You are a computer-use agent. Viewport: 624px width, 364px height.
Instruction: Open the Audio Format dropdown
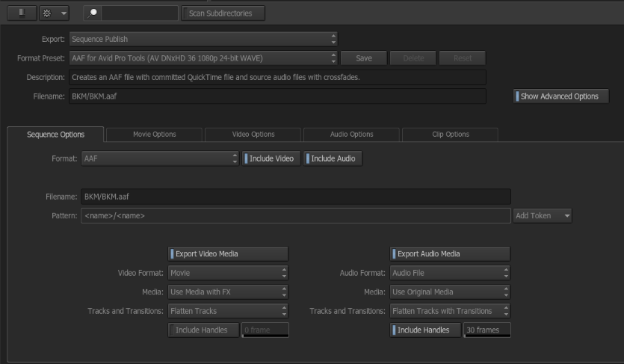click(450, 274)
